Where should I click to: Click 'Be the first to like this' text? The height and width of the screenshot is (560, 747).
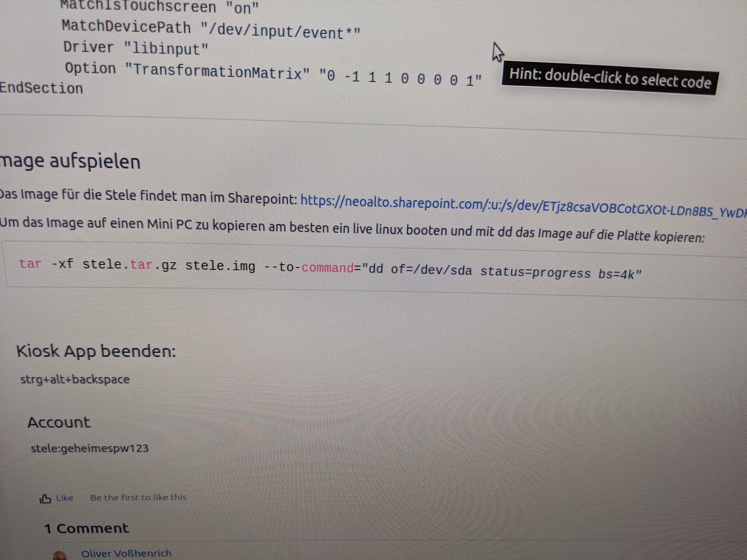click(138, 497)
